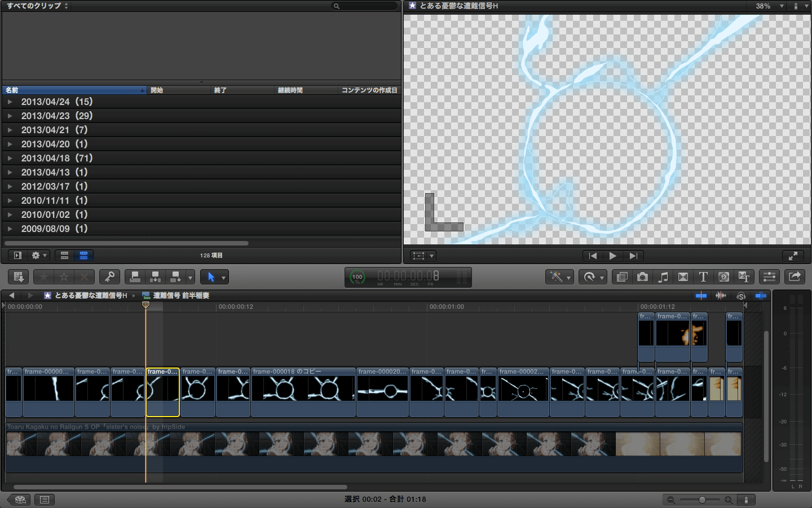Expand the 2013/04/24 (15) date group
This screenshot has height=508, width=812.
coord(10,102)
